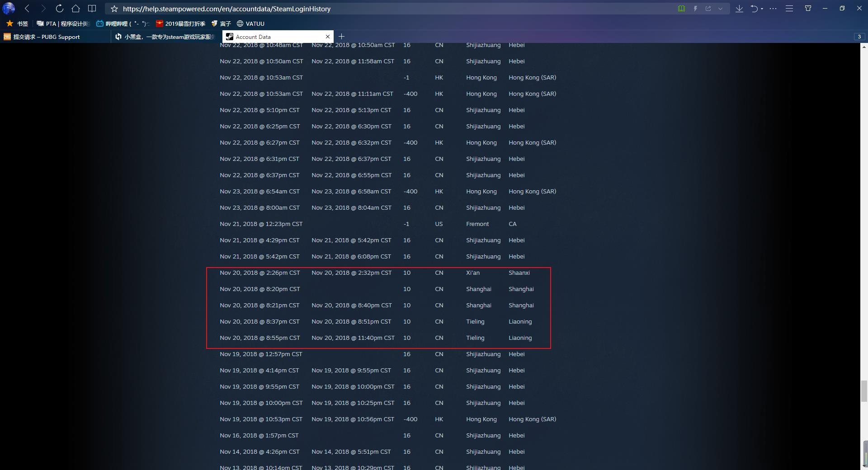Image resolution: width=868 pixels, height=470 pixels.
Task: Click the vertical scrollbar thumb
Action: click(864, 390)
